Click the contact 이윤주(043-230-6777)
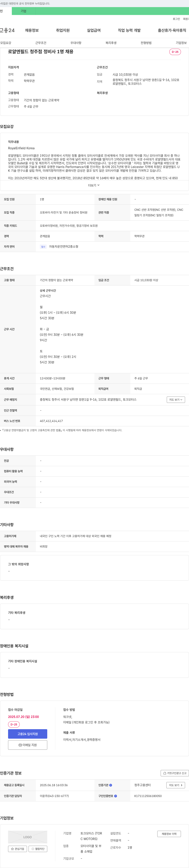This screenshot has height=868, width=189. click(54, 796)
